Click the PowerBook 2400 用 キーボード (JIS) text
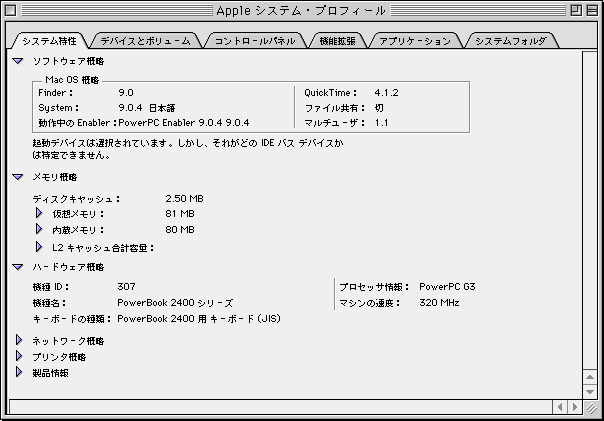The height and width of the screenshot is (421, 604). coord(199,319)
